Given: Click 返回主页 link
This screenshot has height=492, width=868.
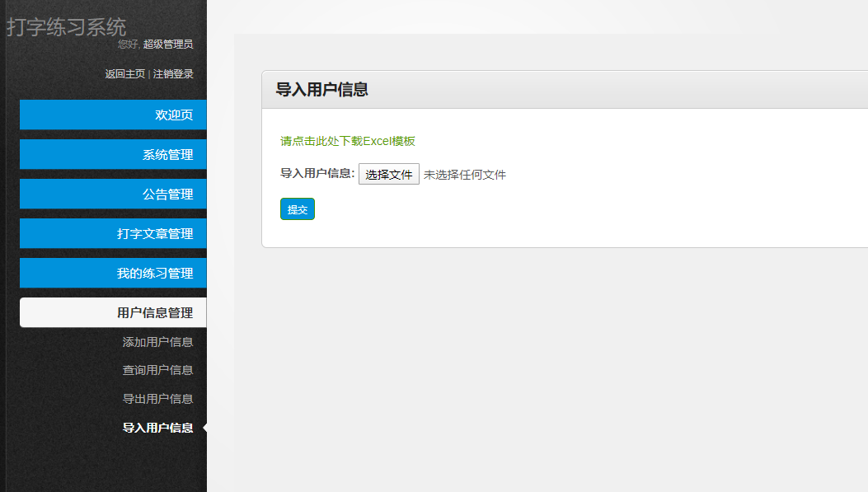Looking at the screenshot, I should (125, 74).
